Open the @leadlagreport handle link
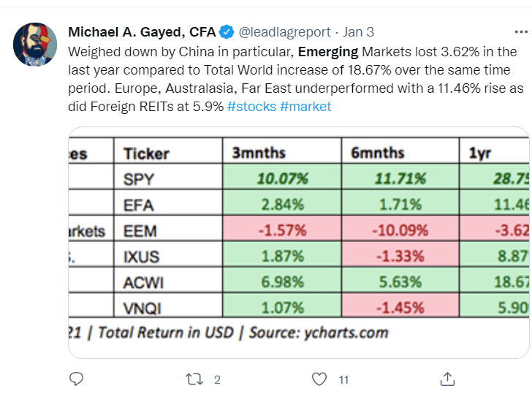This screenshot has height=399, width=532. pyautogui.click(x=286, y=32)
